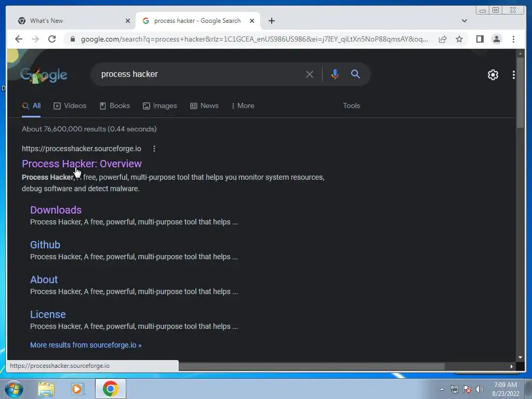Image resolution: width=532 pixels, height=399 pixels.
Task: Open Google apps menu dots
Action: click(514, 75)
